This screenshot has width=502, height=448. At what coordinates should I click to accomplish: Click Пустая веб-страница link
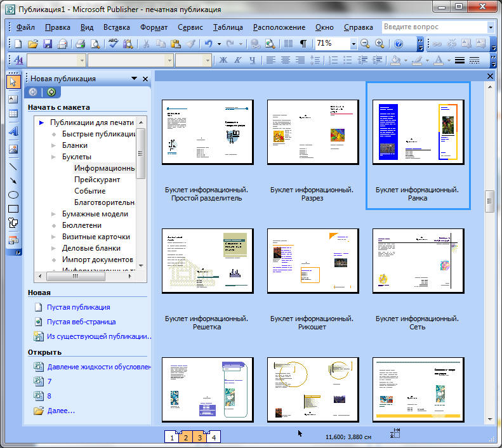point(81,322)
